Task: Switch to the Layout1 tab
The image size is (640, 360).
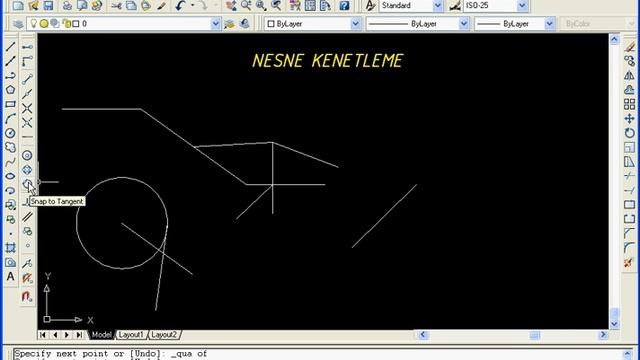Action: (x=131, y=335)
